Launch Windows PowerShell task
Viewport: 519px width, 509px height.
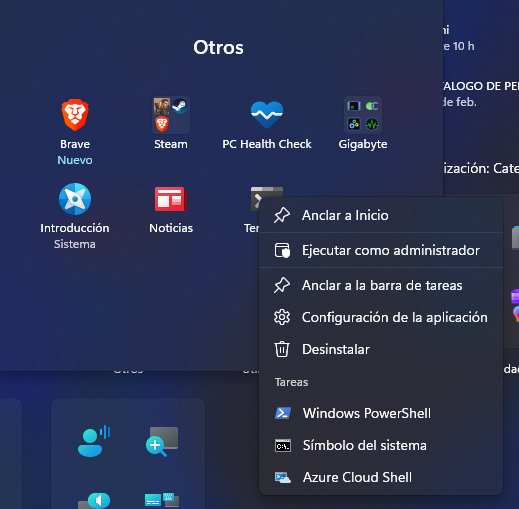[x=381, y=413]
